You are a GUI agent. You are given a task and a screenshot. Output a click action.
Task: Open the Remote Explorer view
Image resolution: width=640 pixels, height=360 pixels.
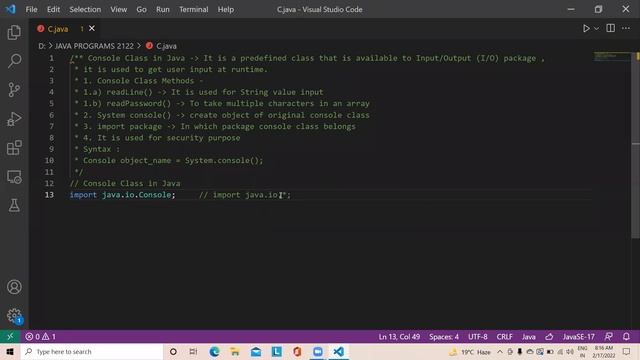coord(14,177)
